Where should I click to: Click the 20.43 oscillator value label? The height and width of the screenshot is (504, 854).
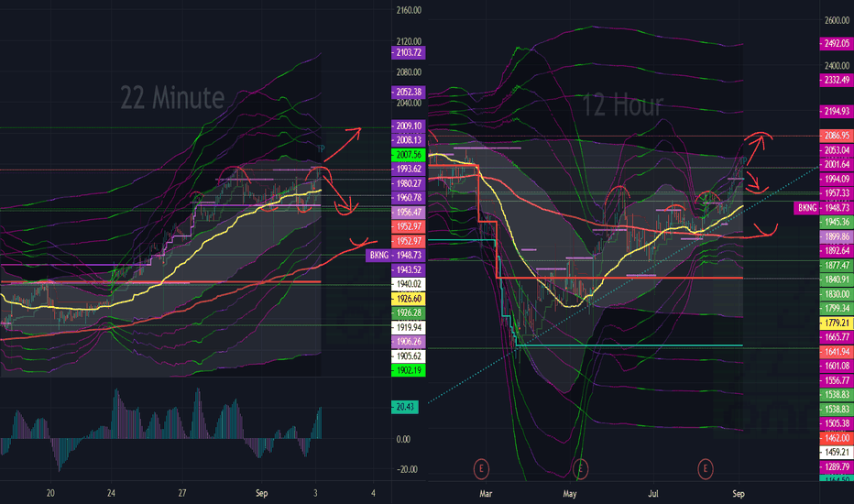[x=405, y=407]
